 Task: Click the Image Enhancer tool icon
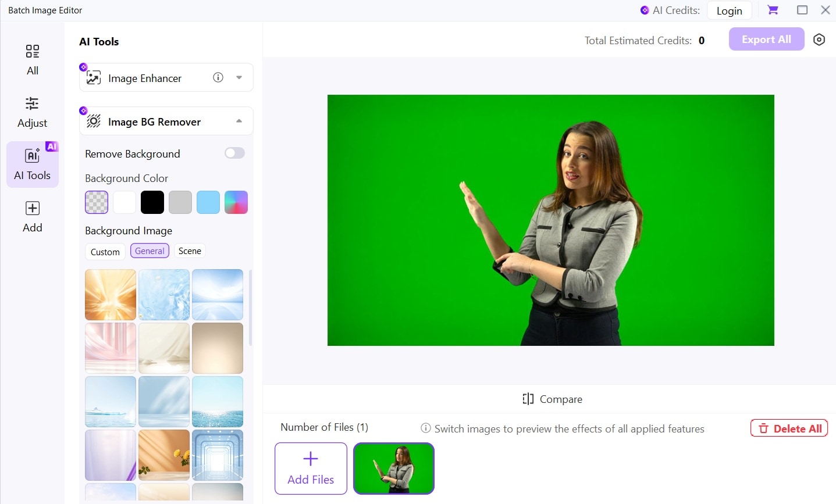pos(94,78)
